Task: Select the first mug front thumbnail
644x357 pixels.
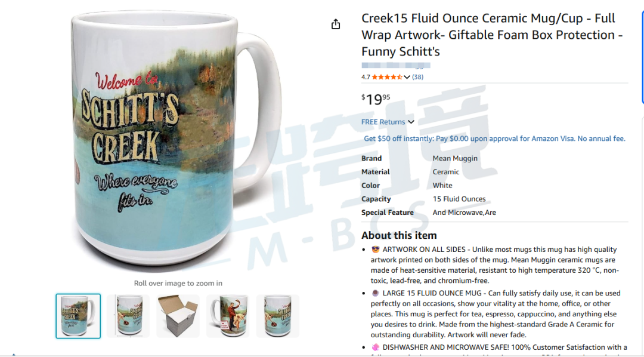Action: coord(78,316)
